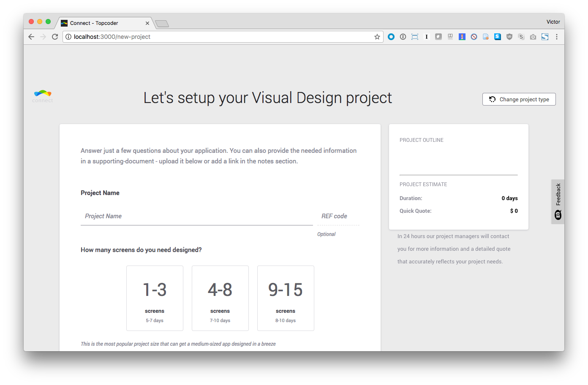The height and width of the screenshot is (385, 588).
Task: Click the browser back arrow
Action: [x=31, y=37]
